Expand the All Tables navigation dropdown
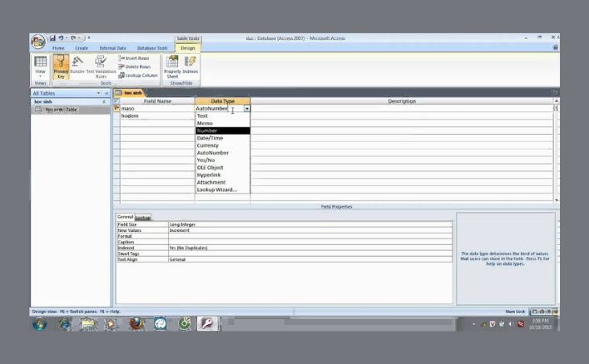The image size is (589, 364). pos(97,93)
